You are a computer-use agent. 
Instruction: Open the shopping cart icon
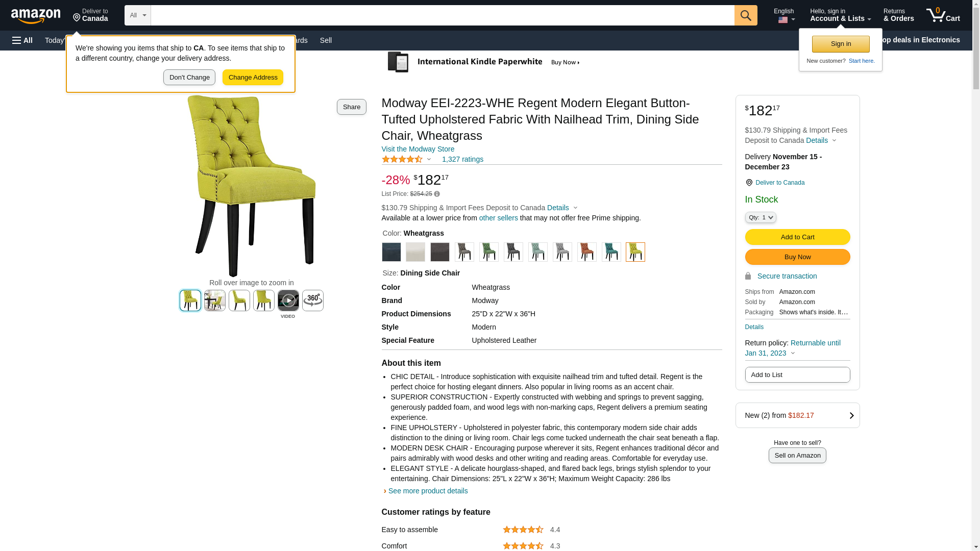click(943, 15)
